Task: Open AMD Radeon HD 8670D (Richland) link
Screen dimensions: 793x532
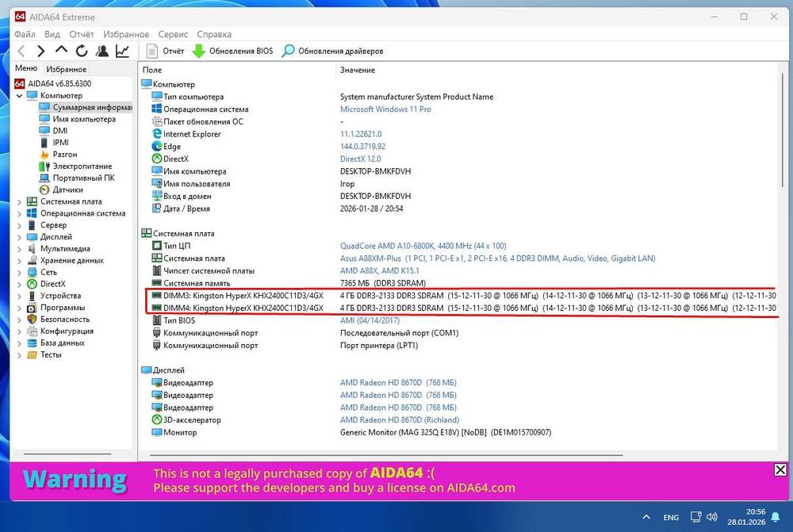Action: pyautogui.click(x=400, y=419)
